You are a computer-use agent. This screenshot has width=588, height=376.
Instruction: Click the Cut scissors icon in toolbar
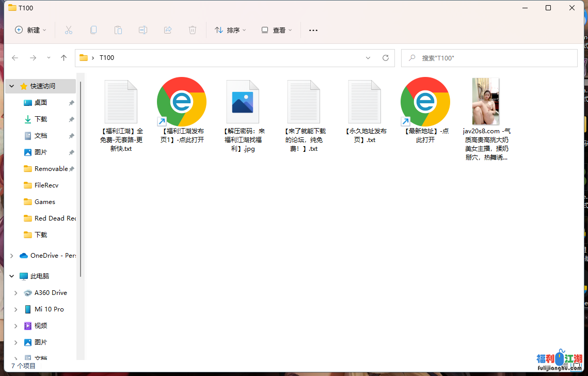pyautogui.click(x=69, y=30)
